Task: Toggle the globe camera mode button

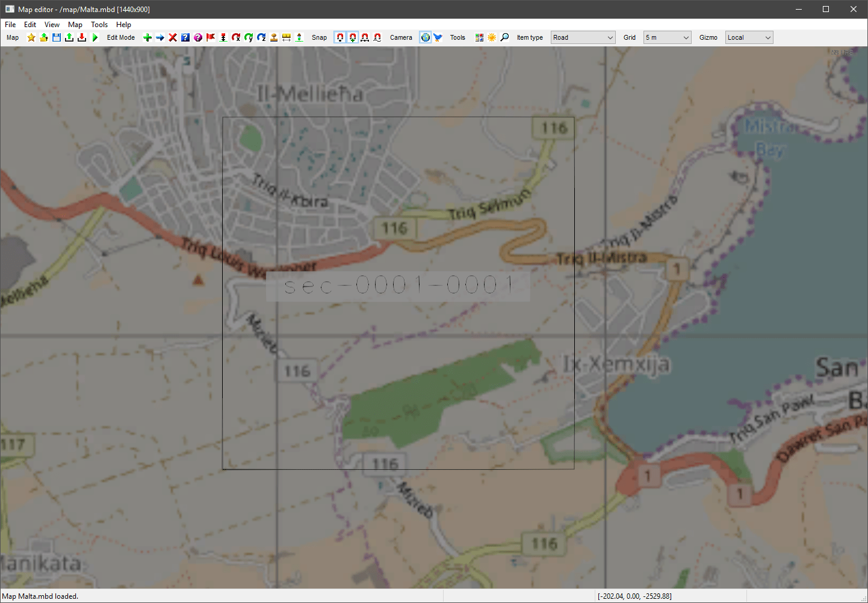Action: (426, 37)
